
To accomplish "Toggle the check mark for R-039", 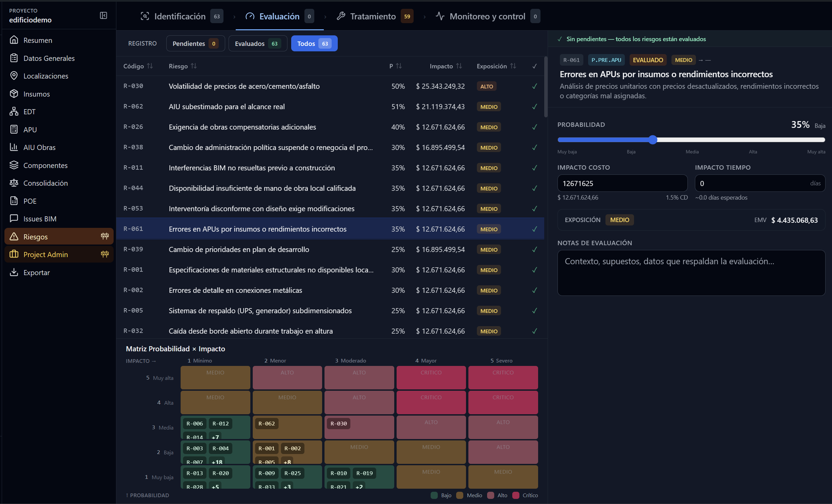I will pos(534,250).
